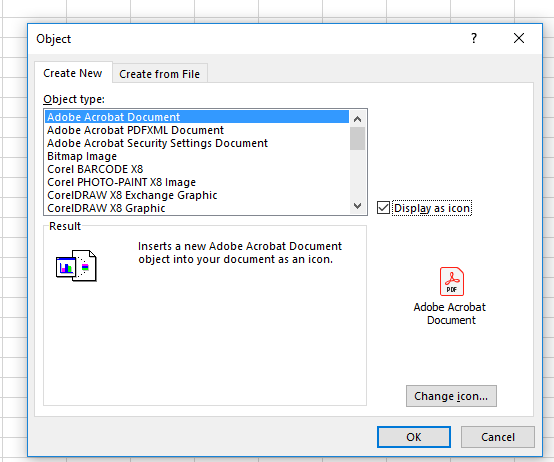Open the Change icon dialog

pyautogui.click(x=451, y=396)
